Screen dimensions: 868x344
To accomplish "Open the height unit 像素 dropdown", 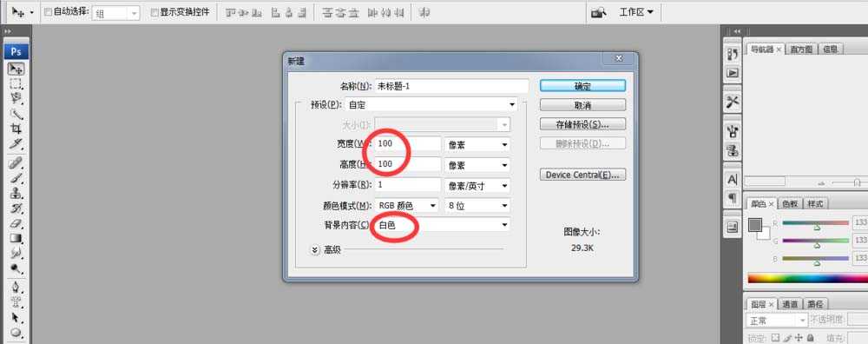I will point(477,165).
